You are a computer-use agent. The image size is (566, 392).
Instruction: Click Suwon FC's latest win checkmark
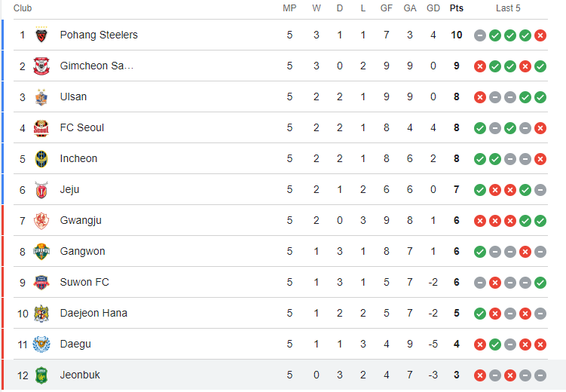[540, 283]
